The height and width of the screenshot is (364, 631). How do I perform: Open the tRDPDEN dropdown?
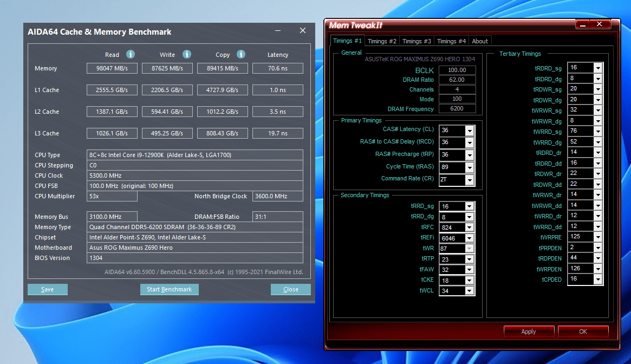598,258
